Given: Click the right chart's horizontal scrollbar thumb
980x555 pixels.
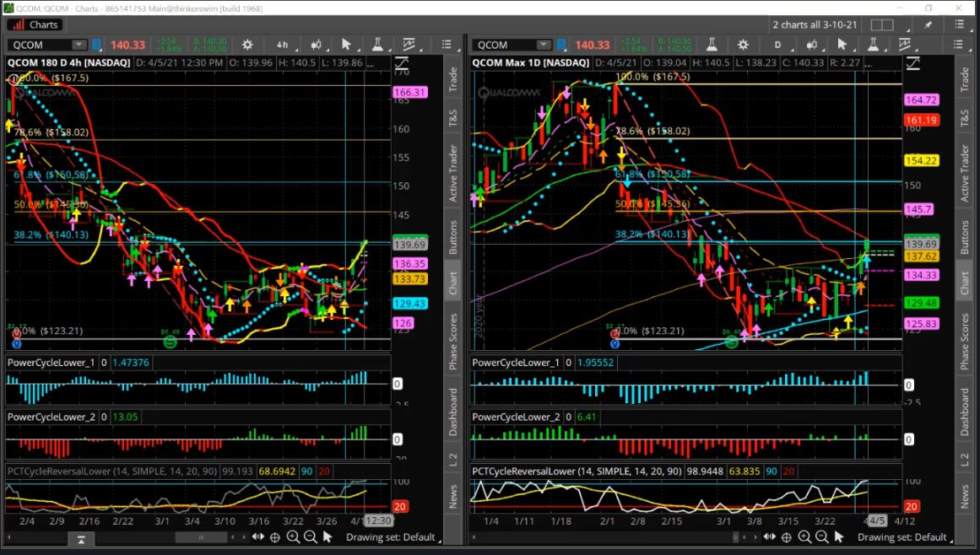Looking at the screenshot, I should click(735, 537).
